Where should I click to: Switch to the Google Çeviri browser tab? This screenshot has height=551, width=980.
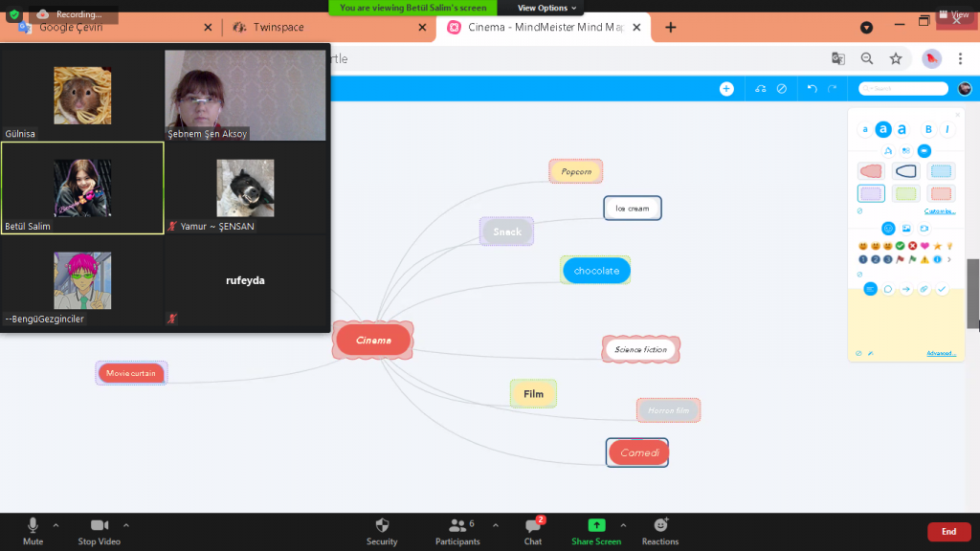click(x=71, y=28)
